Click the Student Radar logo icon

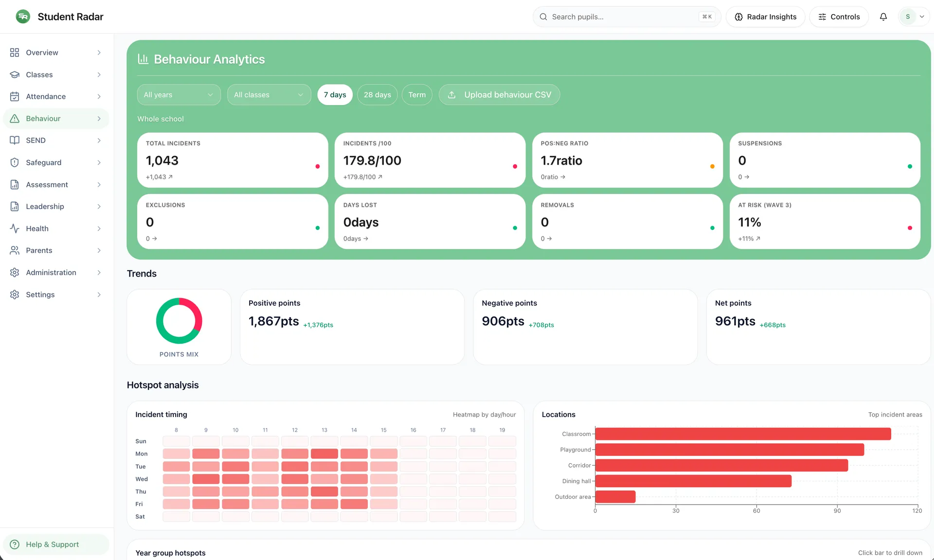pos(23,17)
